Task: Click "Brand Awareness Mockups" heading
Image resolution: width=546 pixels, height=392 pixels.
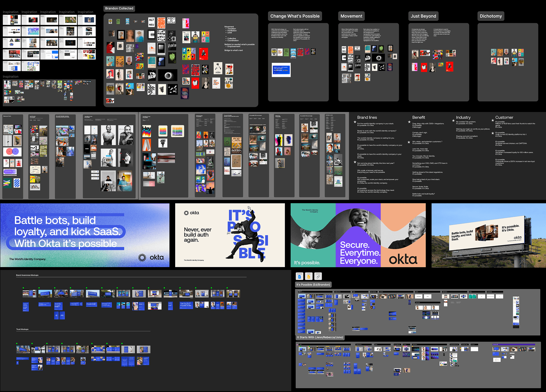Action: (27, 275)
